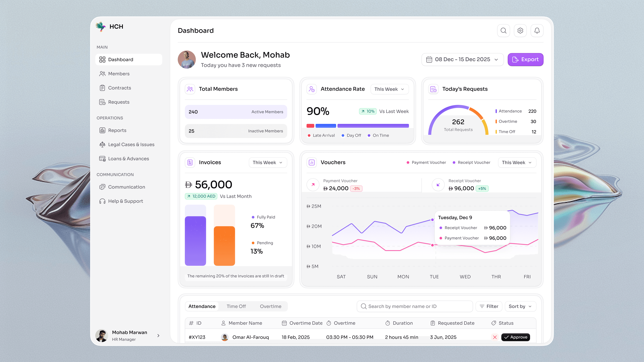The width and height of the screenshot is (644, 362).
Task: Click the red Late Arrival bar segment
Action: click(x=310, y=126)
